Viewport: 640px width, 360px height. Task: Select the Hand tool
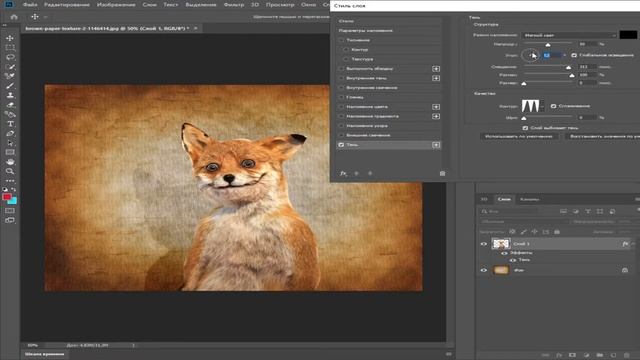[10, 162]
